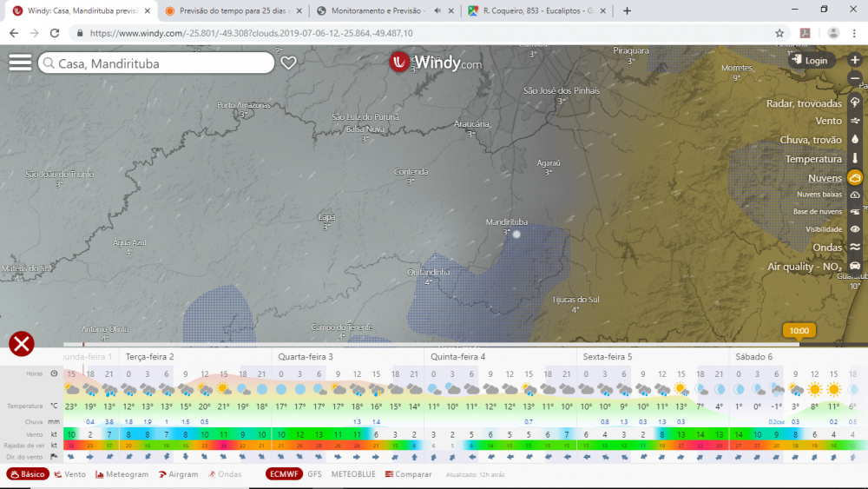Switch forecast model to METEOBLUE
This screenshot has height=489, width=868.
click(353, 474)
